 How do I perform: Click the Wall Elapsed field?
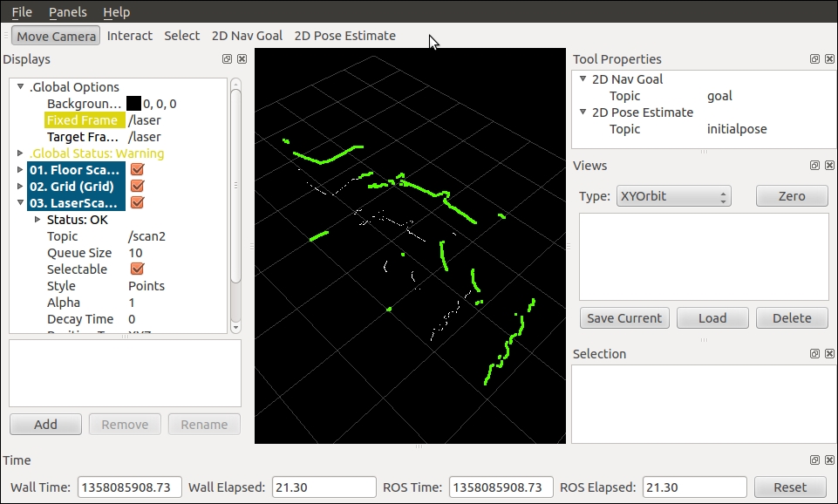pyautogui.click(x=324, y=487)
